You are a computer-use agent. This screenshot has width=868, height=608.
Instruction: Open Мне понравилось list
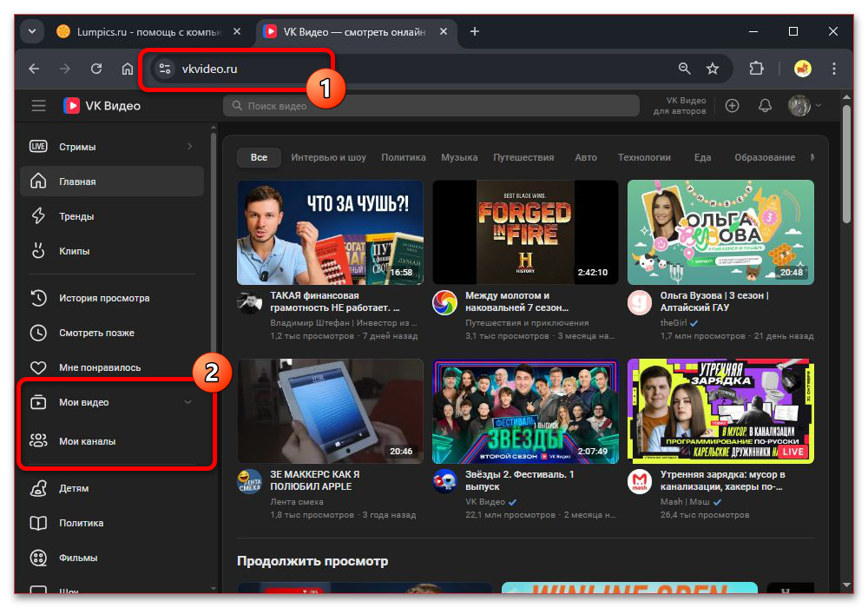click(112, 367)
